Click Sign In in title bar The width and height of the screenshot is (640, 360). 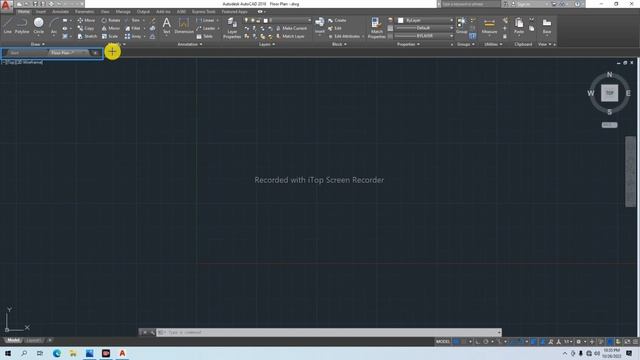pos(523,4)
